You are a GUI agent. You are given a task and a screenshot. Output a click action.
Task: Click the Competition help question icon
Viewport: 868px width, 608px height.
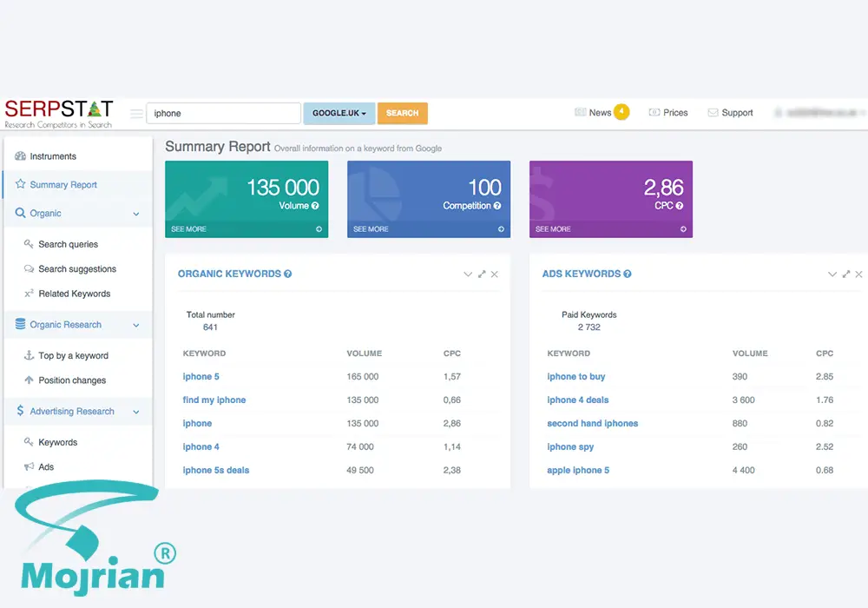click(497, 206)
